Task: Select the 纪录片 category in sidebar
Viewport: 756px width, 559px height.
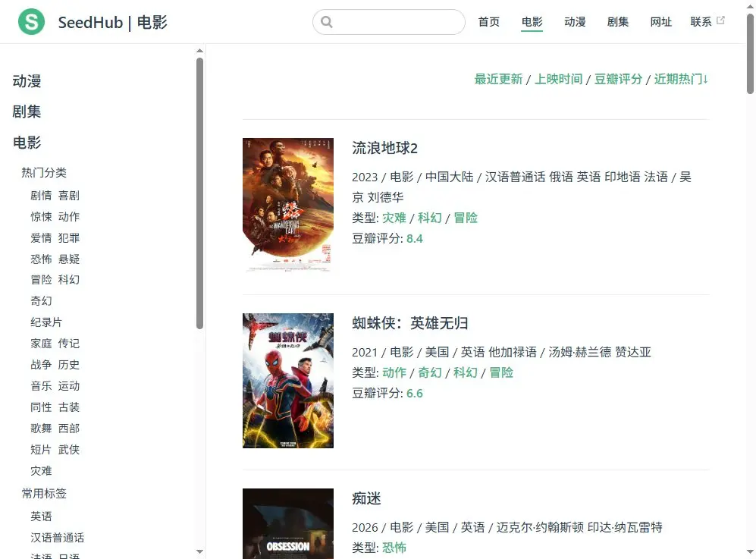Action: pyautogui.click(x=46, y=322)
